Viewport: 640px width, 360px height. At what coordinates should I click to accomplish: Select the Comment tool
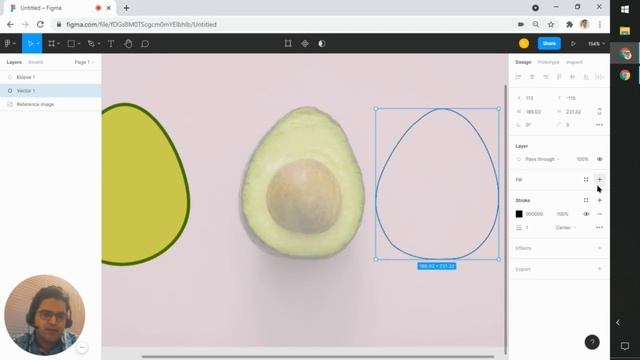pos(145,43)
